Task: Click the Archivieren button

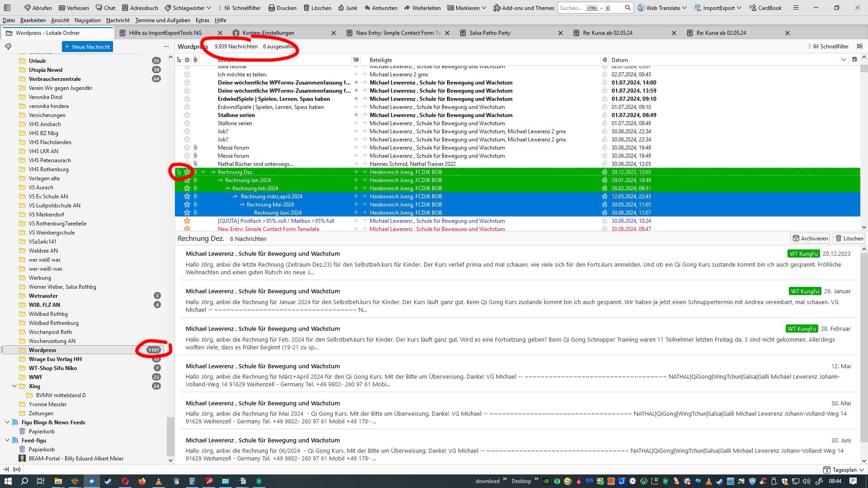Action: click(x=810, y=239)
